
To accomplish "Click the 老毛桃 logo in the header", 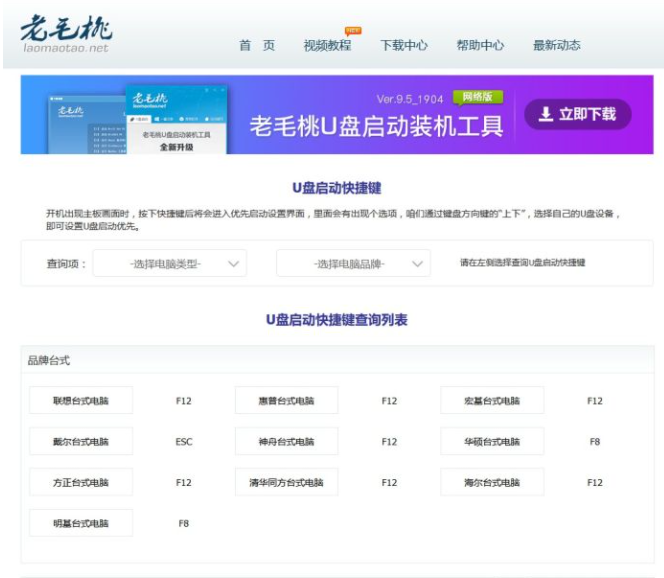I will click(66, 35).
